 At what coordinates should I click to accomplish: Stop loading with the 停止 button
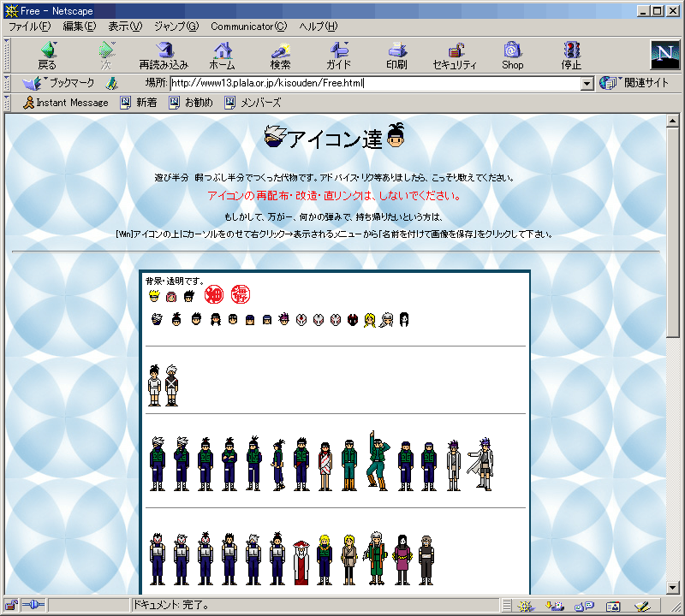pos(571,56)
